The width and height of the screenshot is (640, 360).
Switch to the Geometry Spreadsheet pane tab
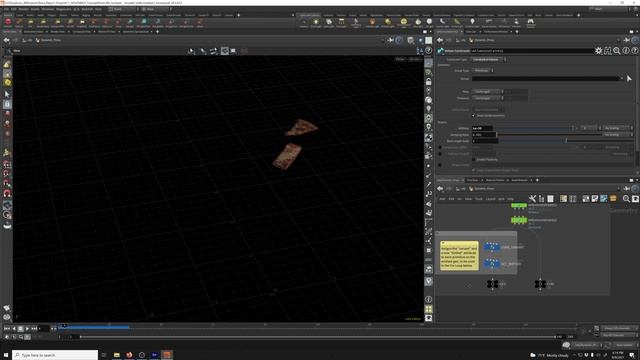click(136, 31)
